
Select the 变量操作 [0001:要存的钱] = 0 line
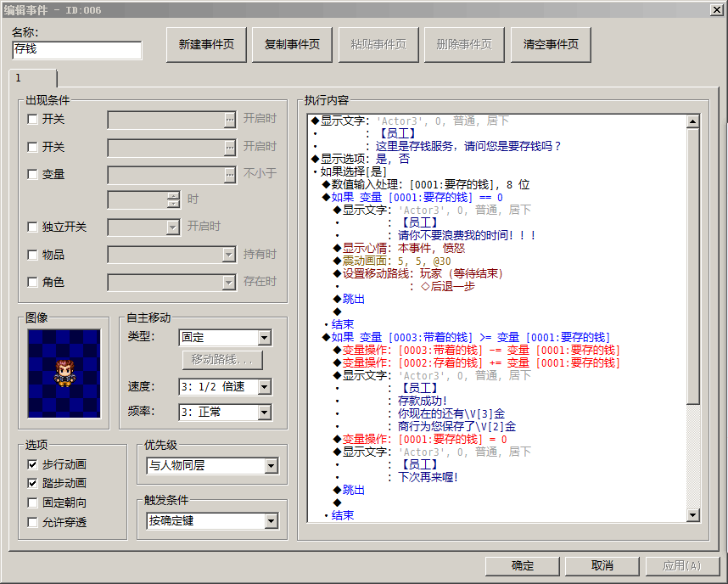(x=420, y=439)
